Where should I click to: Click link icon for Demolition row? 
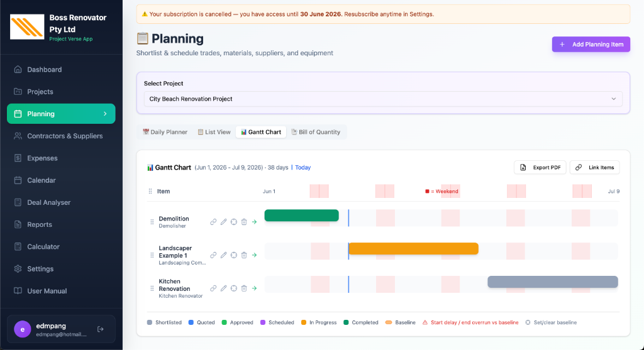click(213, 222)
